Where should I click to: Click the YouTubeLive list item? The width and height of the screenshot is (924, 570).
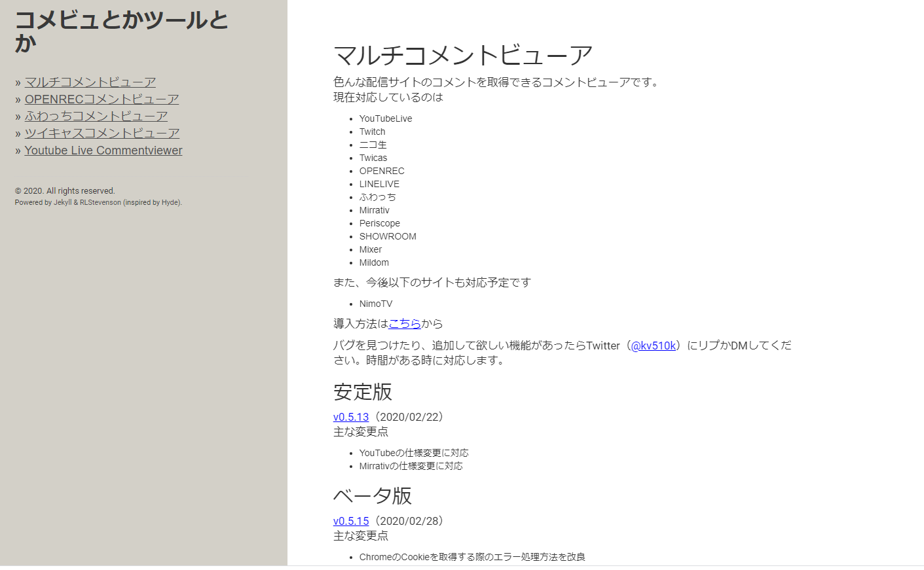pos(386,118)
